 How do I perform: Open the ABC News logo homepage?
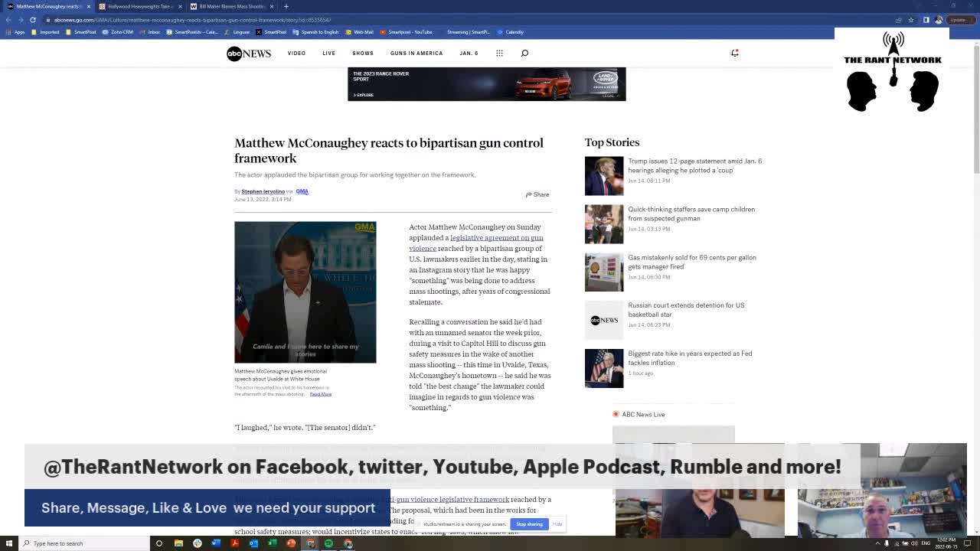[x=249, y=53]
